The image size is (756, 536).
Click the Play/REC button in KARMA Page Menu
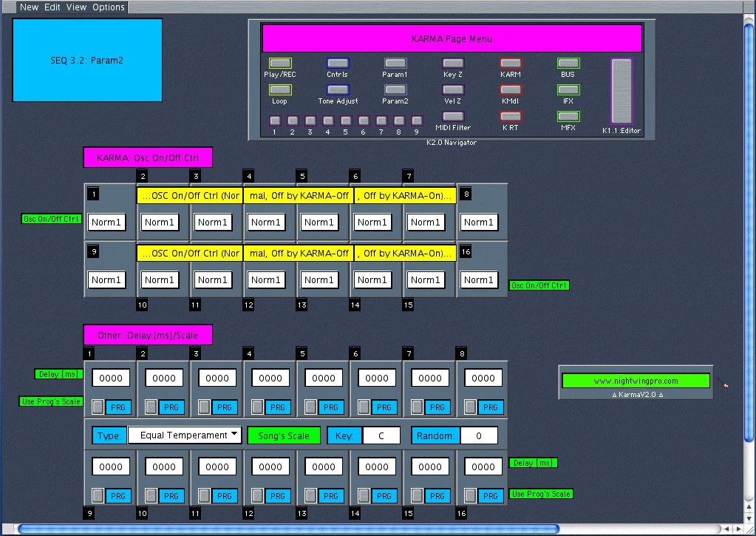click(x=280, y=64)
